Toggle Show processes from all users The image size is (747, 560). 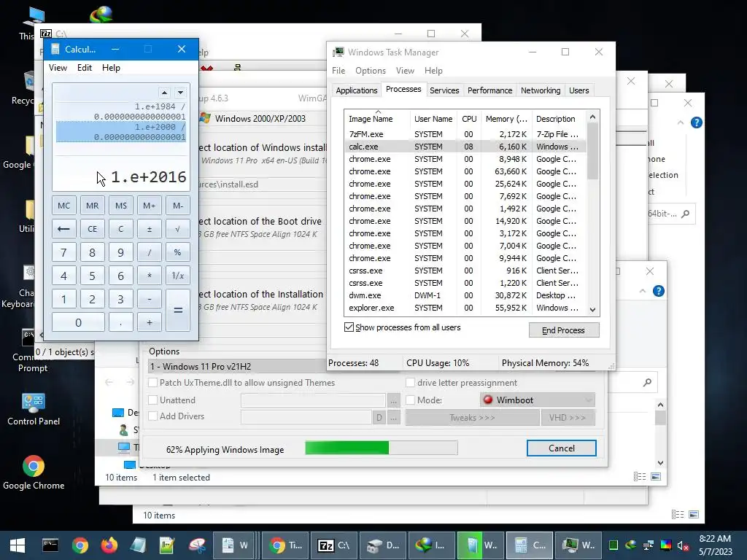point(349,327)
